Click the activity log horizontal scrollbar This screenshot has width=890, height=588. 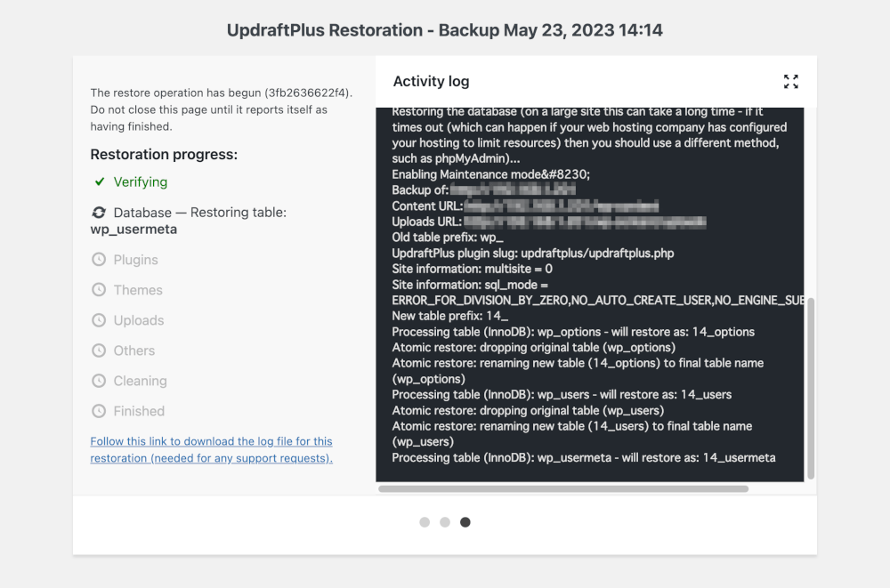point(563,488)
